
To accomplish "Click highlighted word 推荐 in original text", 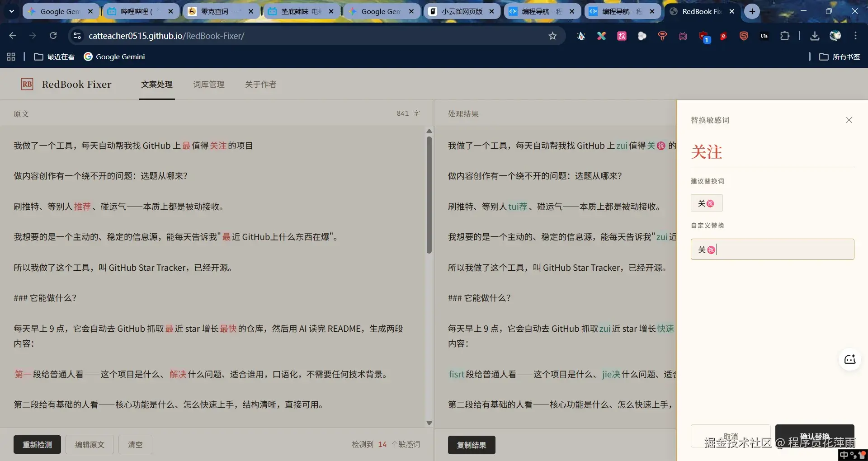I will (82, 207).
